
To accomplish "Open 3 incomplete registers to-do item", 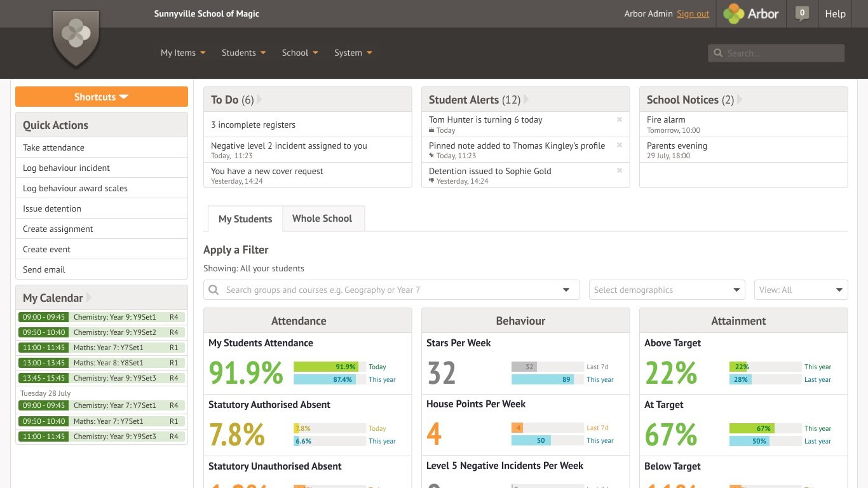I will 308,125.
